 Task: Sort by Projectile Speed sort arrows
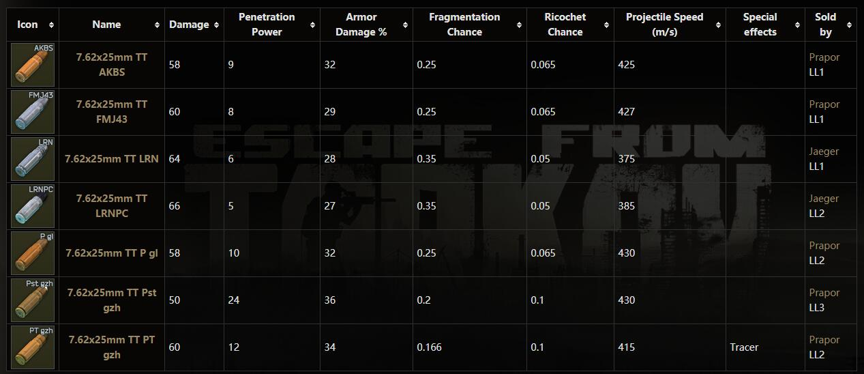pos(718,25)
